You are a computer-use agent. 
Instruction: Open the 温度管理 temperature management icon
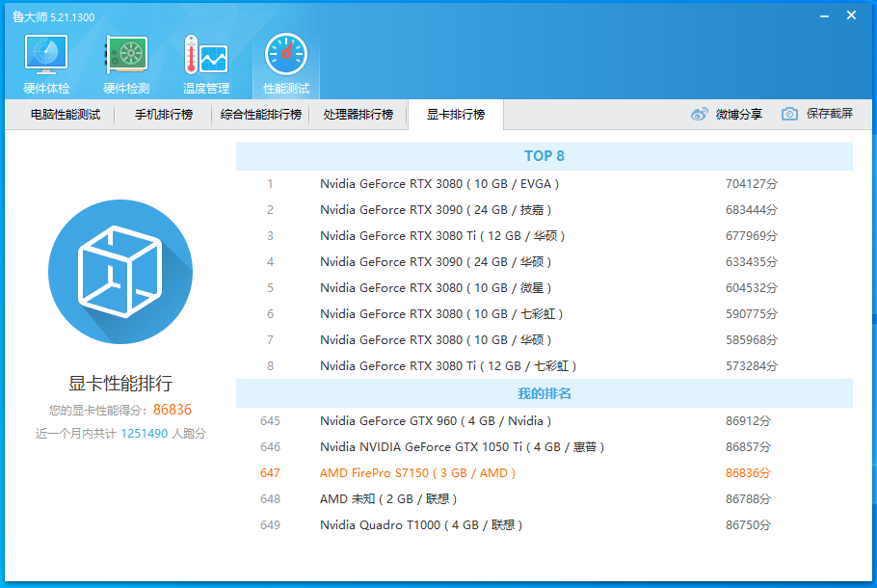coord(205,55)
